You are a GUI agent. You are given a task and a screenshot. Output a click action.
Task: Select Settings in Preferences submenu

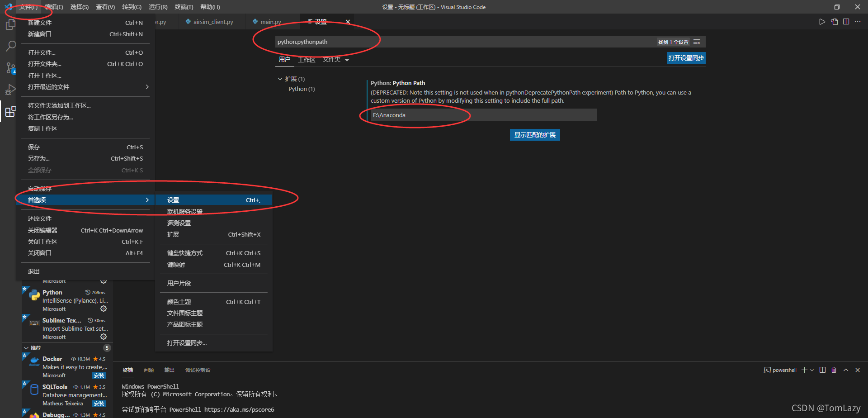click(213, 200)
